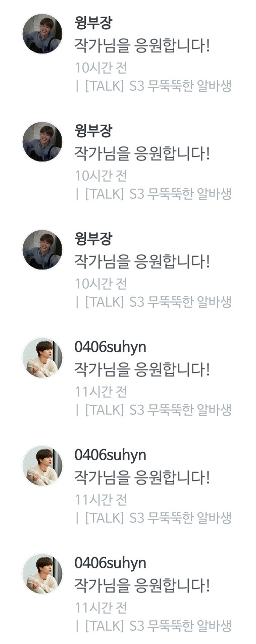
Task: Select the second 0406suhyn 작가님을 응원합니다! comment
Action: 142,477
